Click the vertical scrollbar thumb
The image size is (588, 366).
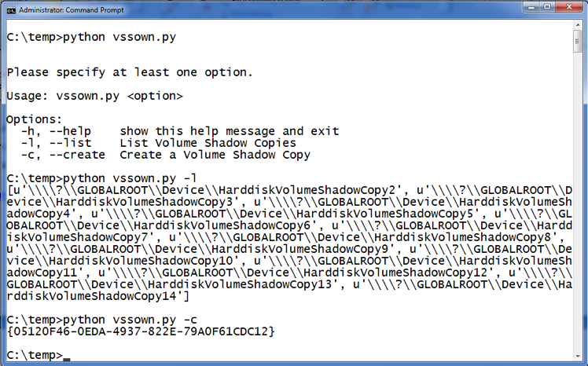(x=578, y=41)
